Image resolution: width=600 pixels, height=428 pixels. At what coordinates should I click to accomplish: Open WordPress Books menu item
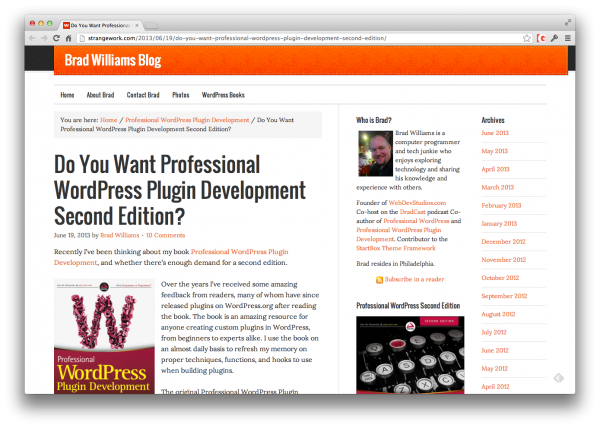[x=223, y=95]
